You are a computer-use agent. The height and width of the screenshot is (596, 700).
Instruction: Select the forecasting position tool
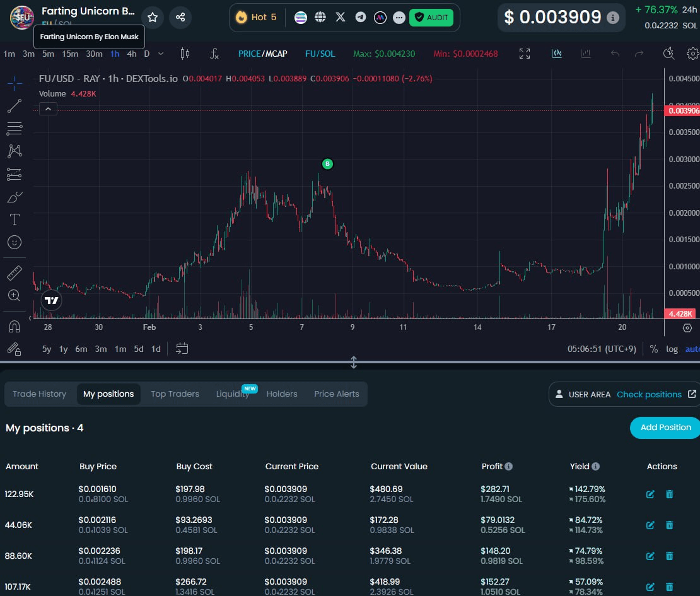pyautogui.click(x=15, y=174)
